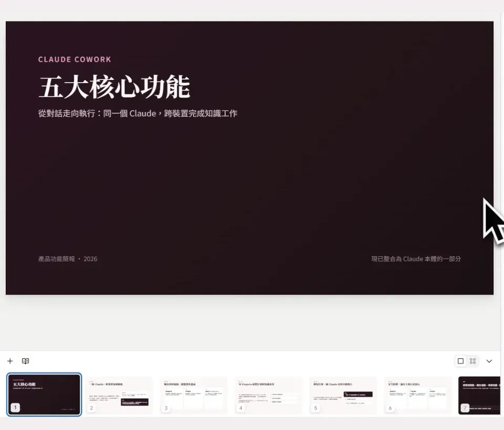Viewport: 504px width, 430px height.
Task: Click the subtitle "從對話走向執行" line
Action: [x=138, y=113]
